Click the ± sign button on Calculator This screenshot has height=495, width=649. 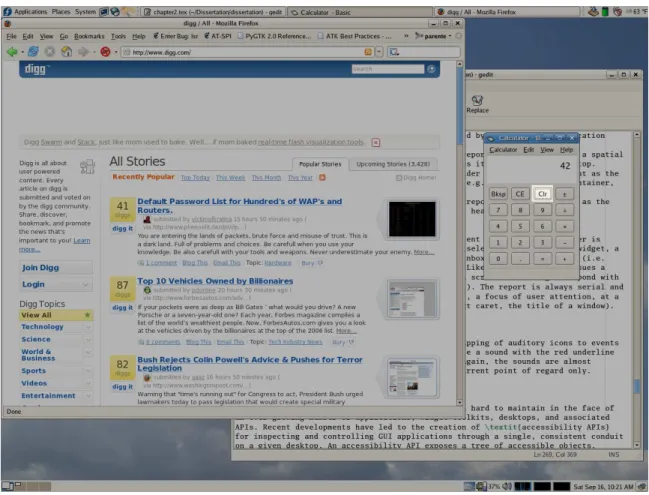(x=564, y=194)
